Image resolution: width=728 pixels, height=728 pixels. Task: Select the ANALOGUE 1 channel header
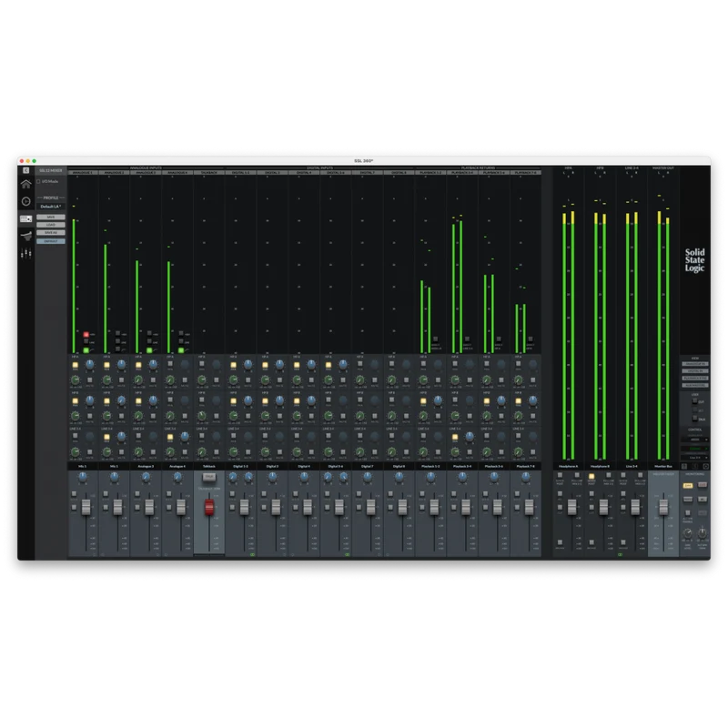(x=83, y=172)
